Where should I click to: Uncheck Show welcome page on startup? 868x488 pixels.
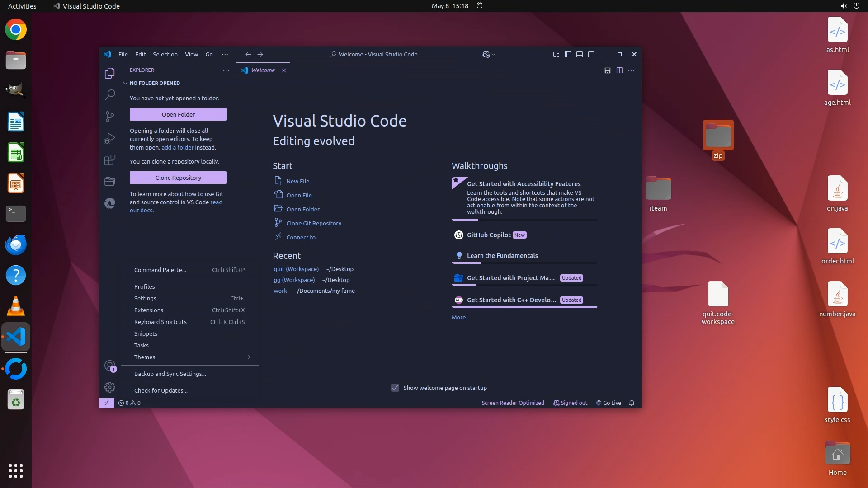point(395,388)
